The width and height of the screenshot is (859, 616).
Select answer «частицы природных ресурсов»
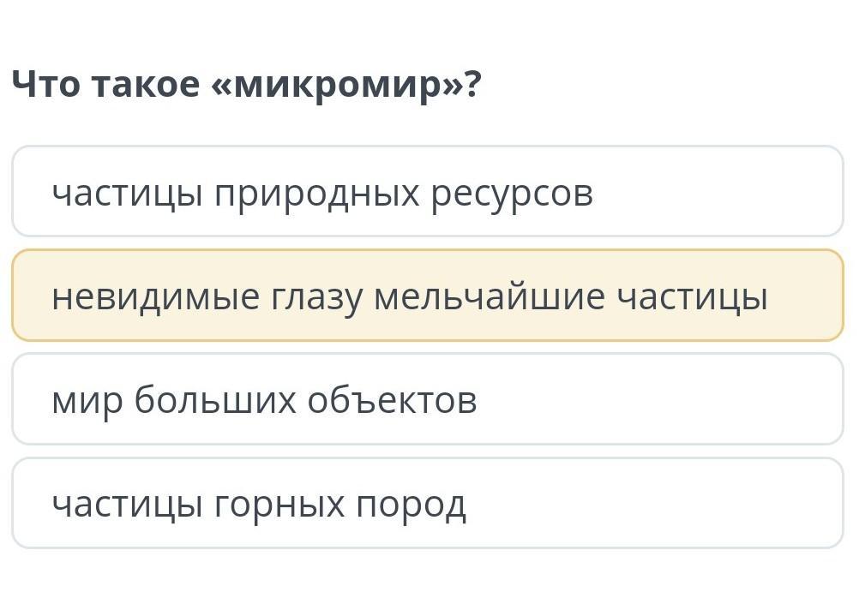427,192
